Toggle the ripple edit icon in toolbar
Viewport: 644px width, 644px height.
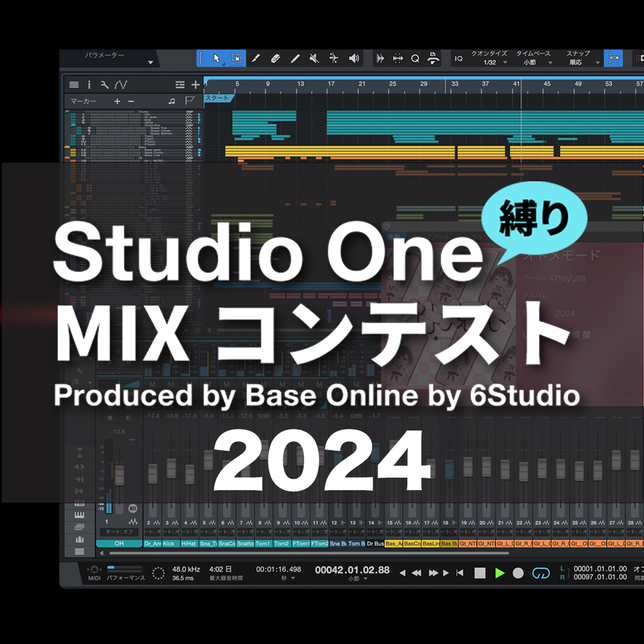[x=398, y=58]
